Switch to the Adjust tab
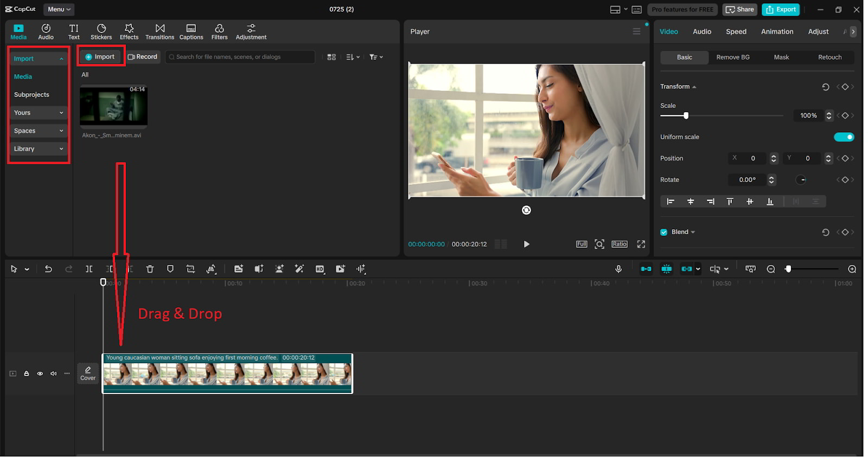The image size is (868, 458). 818,31
